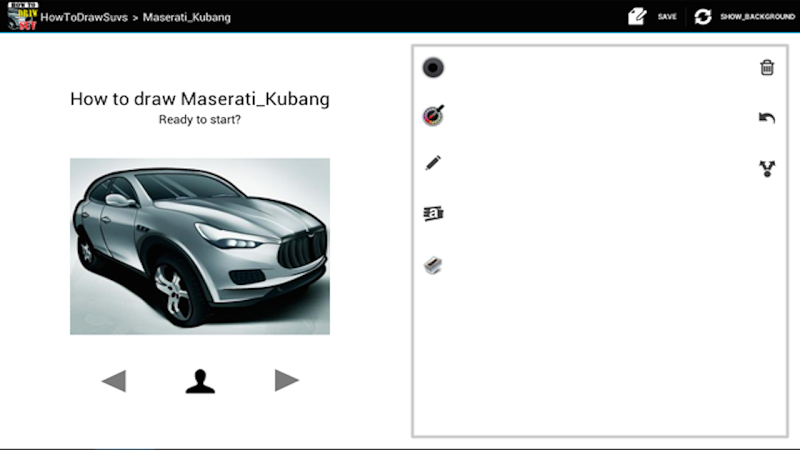The image size is (800, 450).
Task: Navigate to HowToDrawSuvs breadcrumb
Action: [x=84, y=17]
